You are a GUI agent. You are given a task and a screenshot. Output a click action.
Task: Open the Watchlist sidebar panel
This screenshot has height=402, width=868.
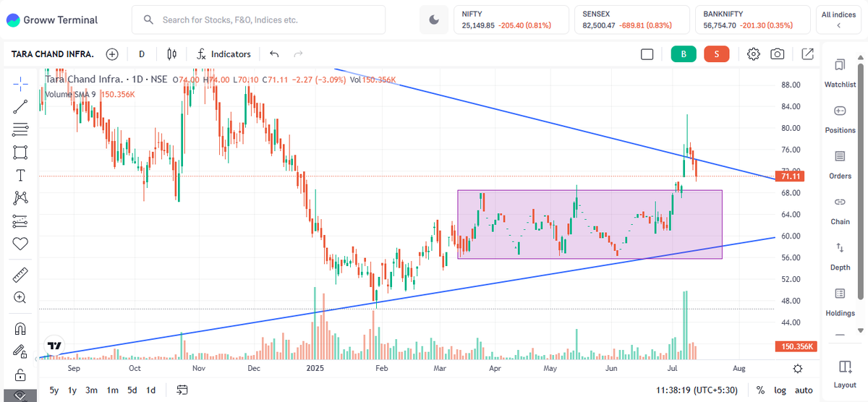click(x=840, y=74)
